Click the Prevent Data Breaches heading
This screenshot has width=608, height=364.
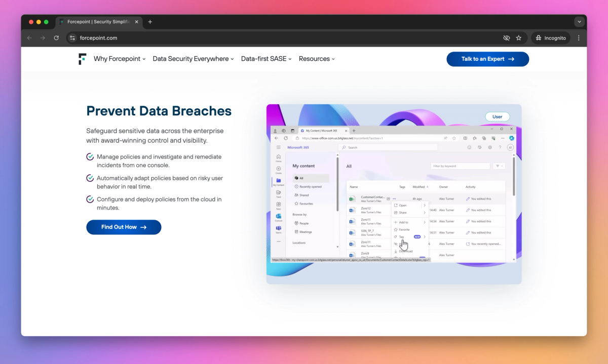pos(159,111)
